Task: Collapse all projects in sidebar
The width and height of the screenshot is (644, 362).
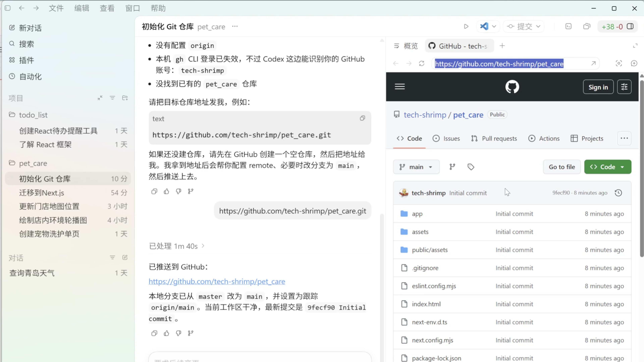Action: [x=100, y=98]
